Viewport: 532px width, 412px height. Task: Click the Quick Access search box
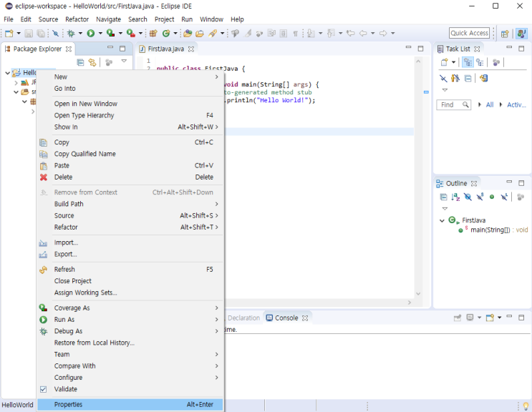click(x=469, y=33)
